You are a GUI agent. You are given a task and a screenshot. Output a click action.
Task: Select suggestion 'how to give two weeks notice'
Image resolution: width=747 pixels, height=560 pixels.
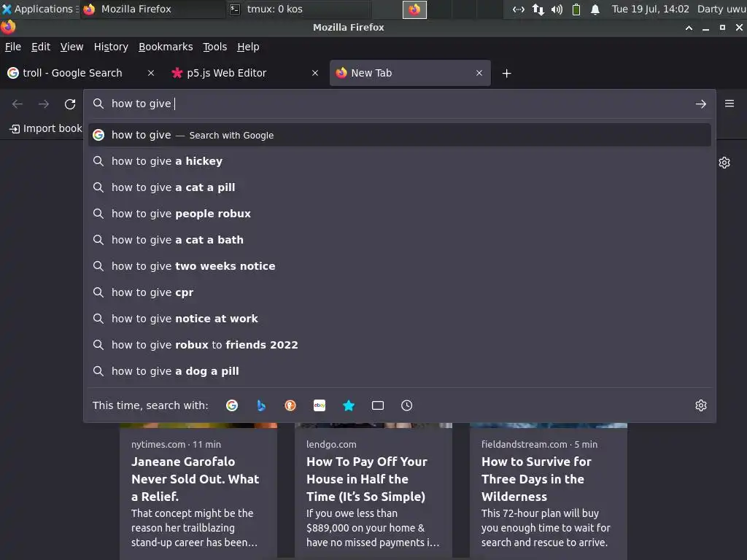pyautogui.click(x=399, y=265)
